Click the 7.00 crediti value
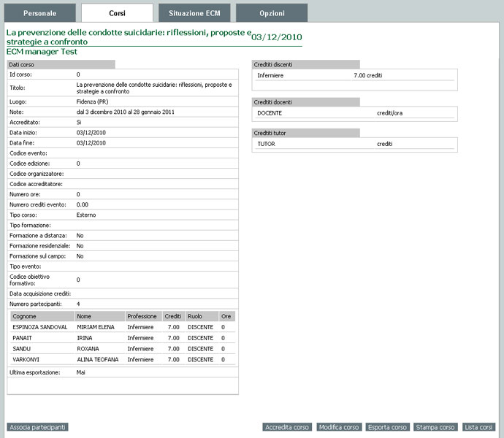The image size is (504, 438). click(x=368, y=75)
